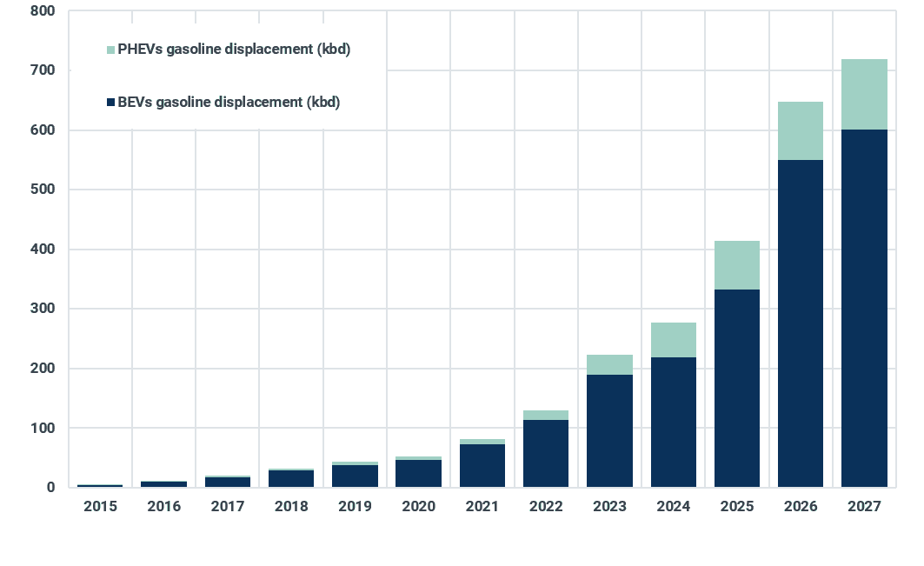Image resolution: width=924 pixels, height=566 pixels.
Task: Click the 2024 x-axis label
Action: 673,507
